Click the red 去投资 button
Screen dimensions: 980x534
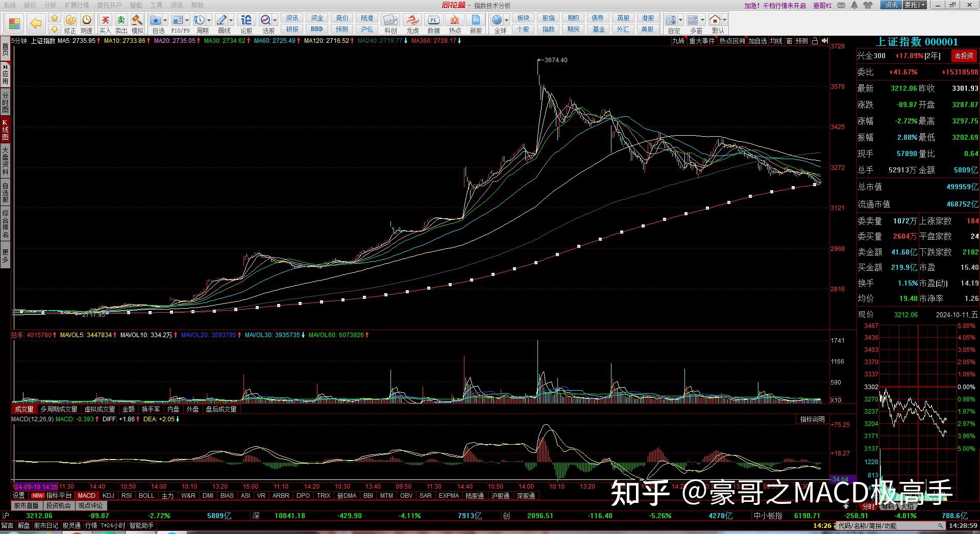click(x=964, y=56)
